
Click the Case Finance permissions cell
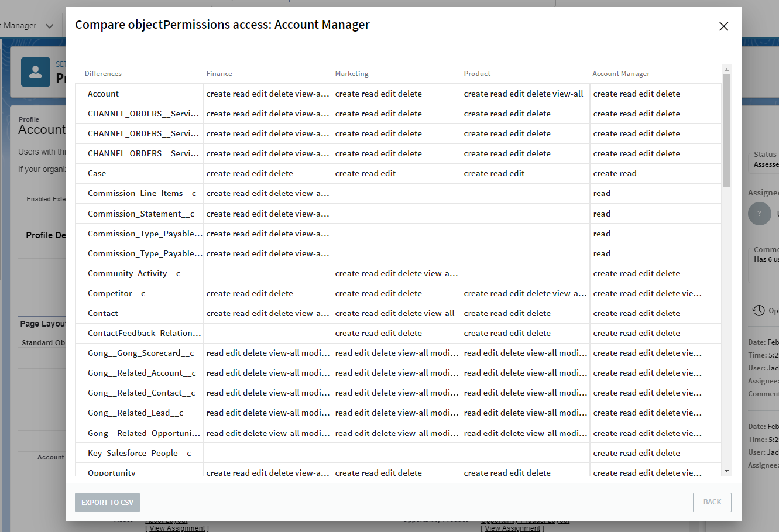pos(250,173)
